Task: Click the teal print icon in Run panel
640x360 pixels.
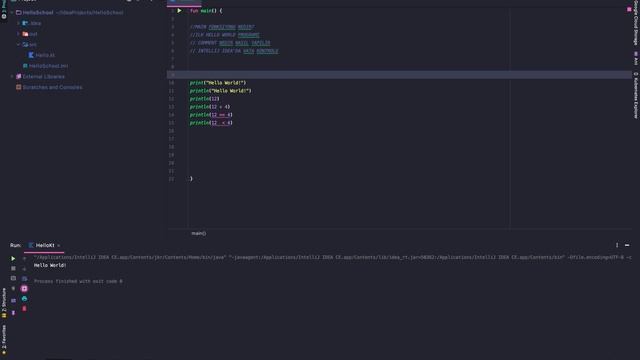Action: coord(24,299)
